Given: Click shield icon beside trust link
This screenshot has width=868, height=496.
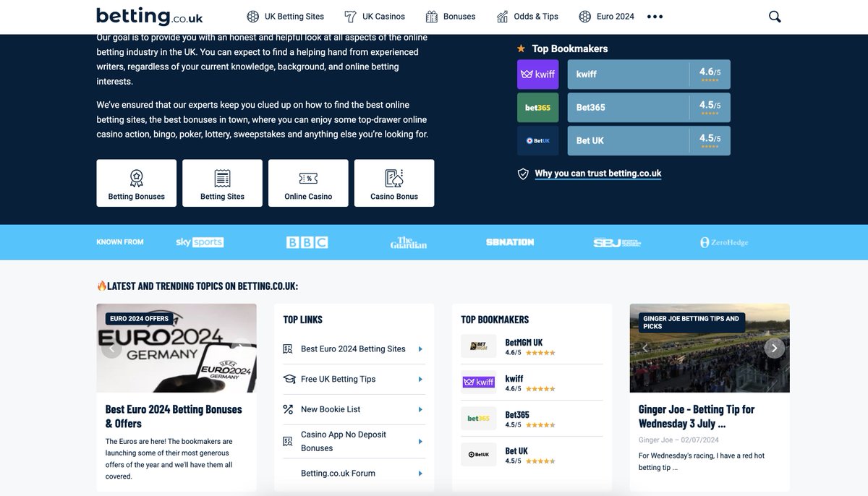Looking at the screenshot, I should tap(523, 174).
